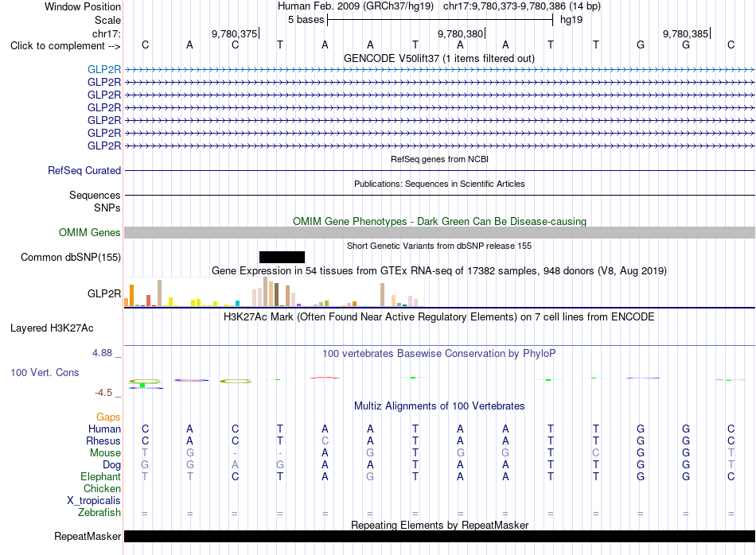756x555 pixels.
Task: Select the Human alignment row label
Action: pos(104,429)
